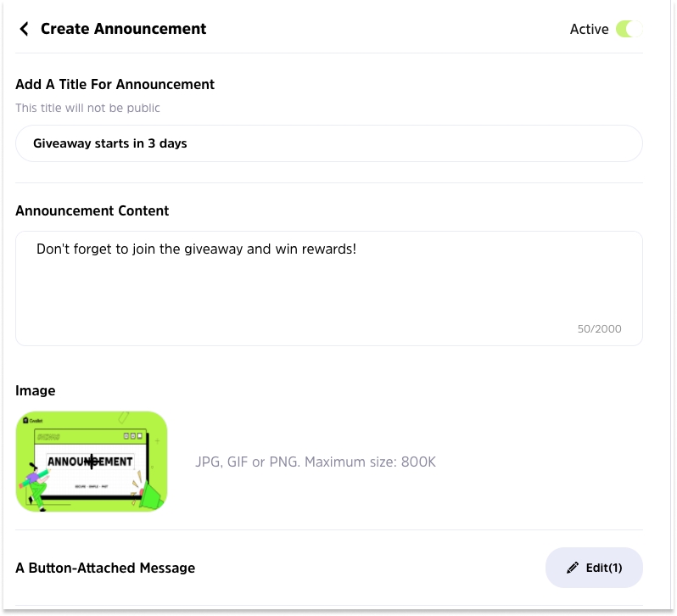Click the 'JPG, GIF or PNG' size hint
The width and height of the screenshot is (677, 616).
pyautogui.click(x=315, y=462)
